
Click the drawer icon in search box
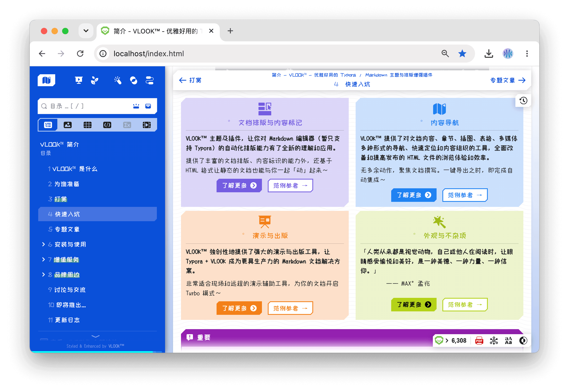tap(148, 106)
